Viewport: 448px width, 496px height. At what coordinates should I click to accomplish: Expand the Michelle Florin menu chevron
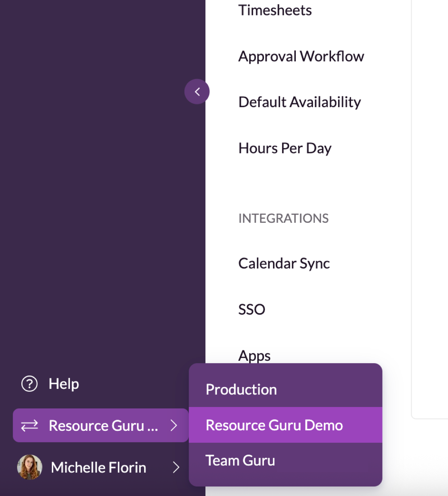(x=176, y=467)
